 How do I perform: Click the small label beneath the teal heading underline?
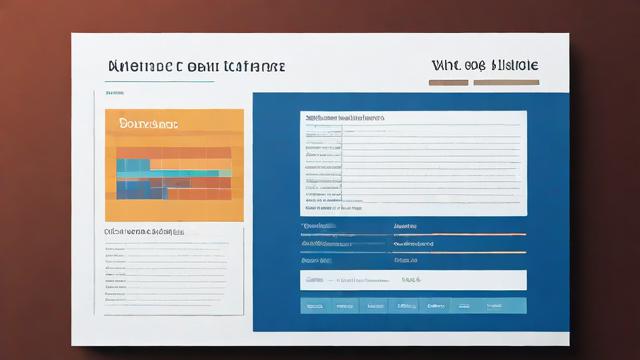(x=115, y=93)
